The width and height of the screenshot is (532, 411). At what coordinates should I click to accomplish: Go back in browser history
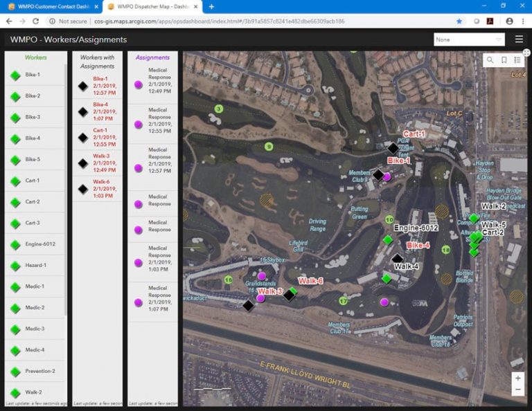click(x=9, y=21)
